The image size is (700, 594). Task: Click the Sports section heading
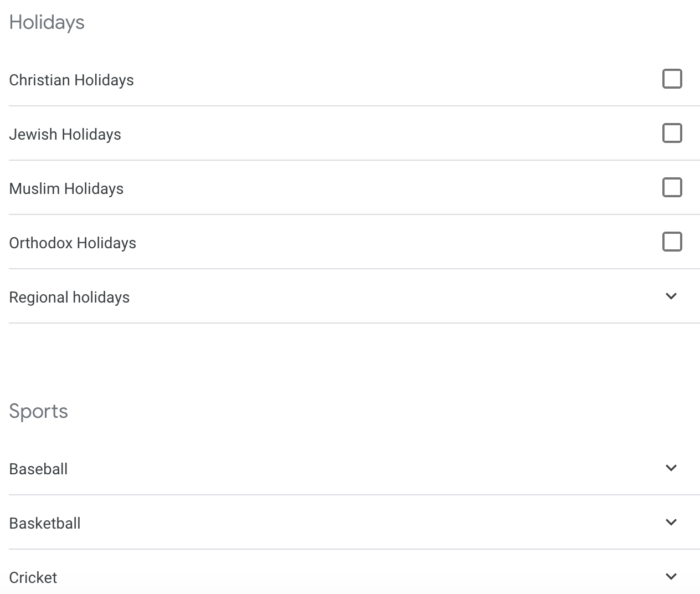pyautogui.click(x=39, y=411)
